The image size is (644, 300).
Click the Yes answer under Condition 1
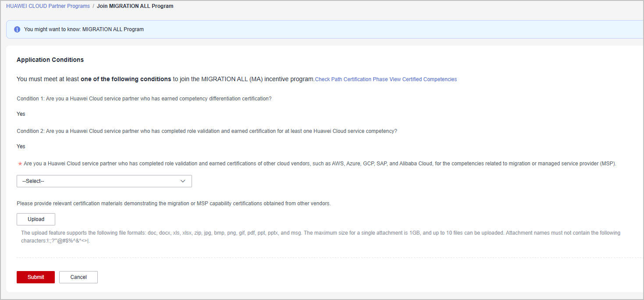[21, 114]
